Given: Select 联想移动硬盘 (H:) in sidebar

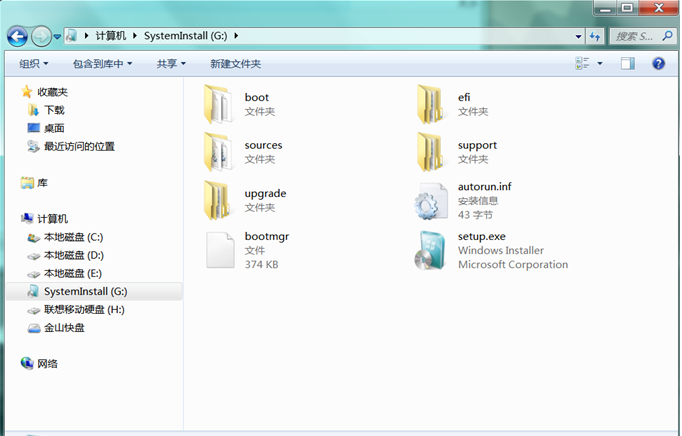Looking at the screenshot, I should [x=83, y=310].
